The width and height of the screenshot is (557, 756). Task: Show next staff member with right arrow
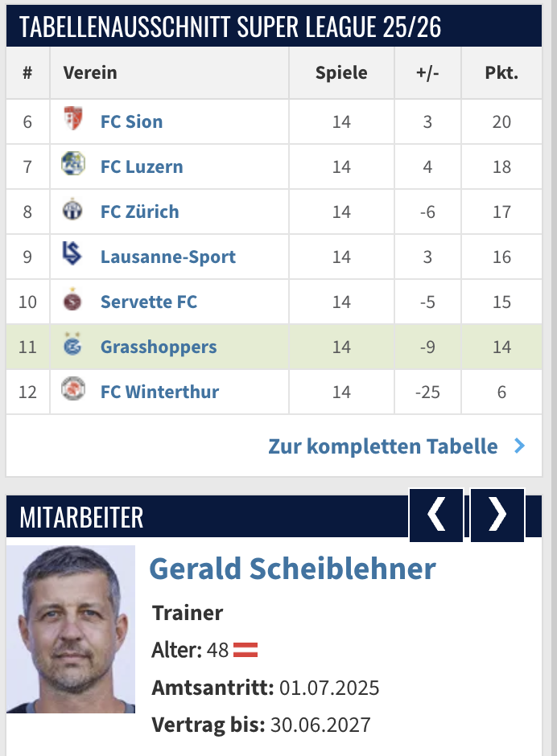(x=497, y=515)
